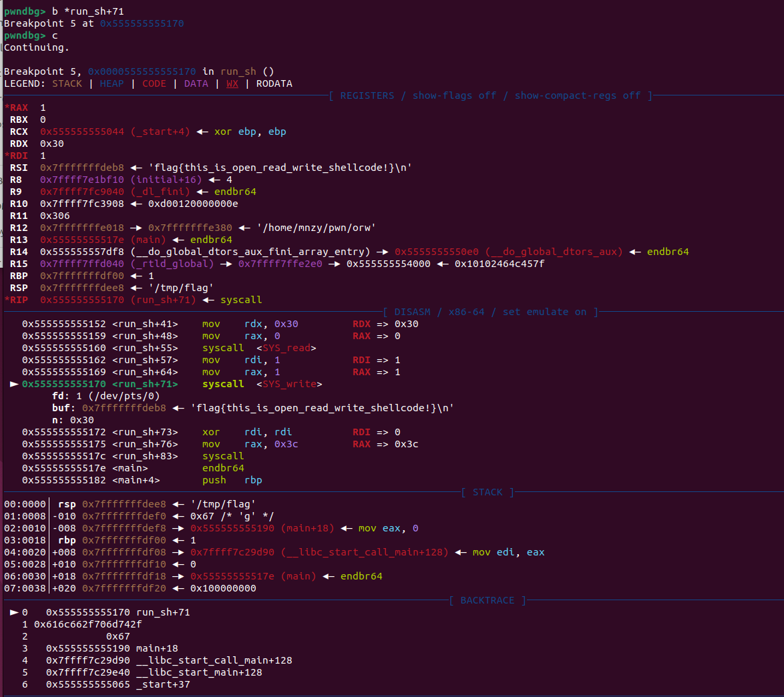Click disassembly line run_sh+57
This screenshot has height=697, width=784.
[x=211, y=359]
